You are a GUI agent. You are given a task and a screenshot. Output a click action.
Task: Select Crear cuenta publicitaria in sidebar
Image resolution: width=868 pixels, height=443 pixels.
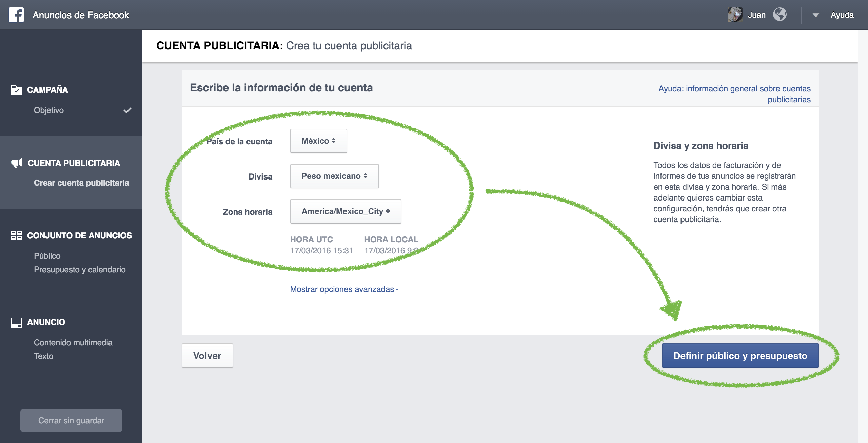pyautogui.click(x=81, y=183)
